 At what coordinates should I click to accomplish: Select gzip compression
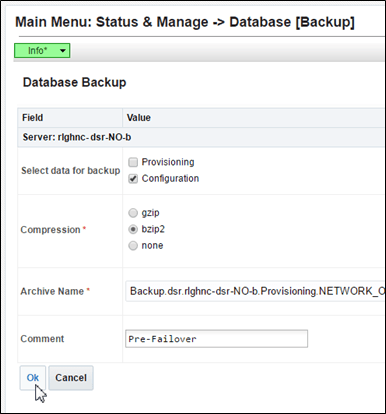coord(133,213)
